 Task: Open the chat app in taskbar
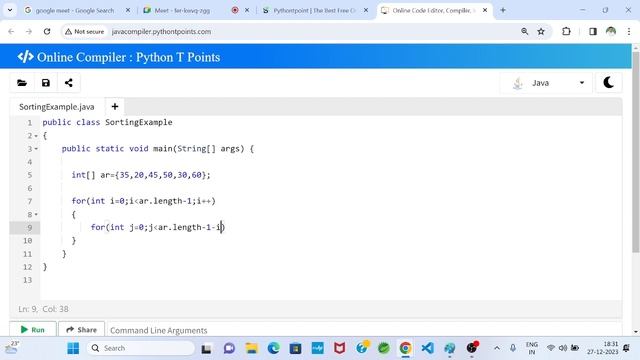[x=229, y=348]
